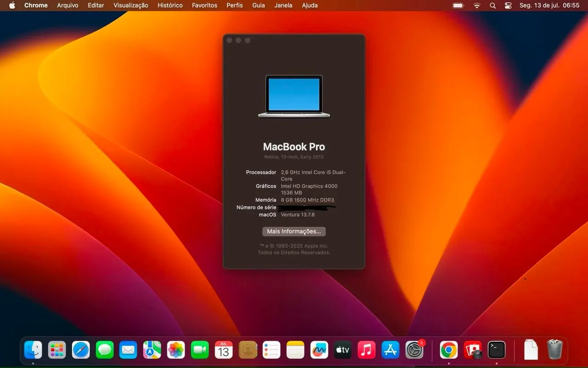Open the Trash in the Dock
The height and width of the screenshot is (368, 588).
tap(555, 350)
